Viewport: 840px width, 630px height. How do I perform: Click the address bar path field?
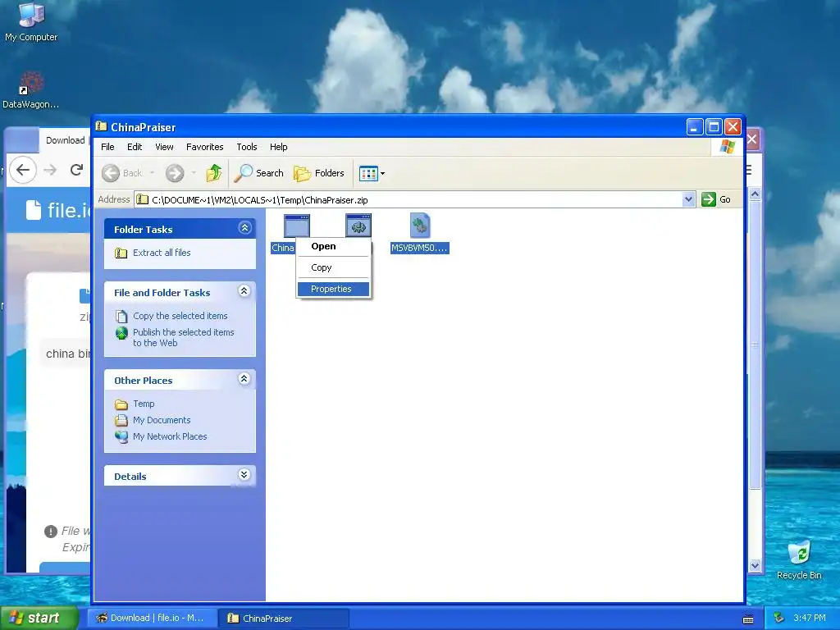click(410, 200)
